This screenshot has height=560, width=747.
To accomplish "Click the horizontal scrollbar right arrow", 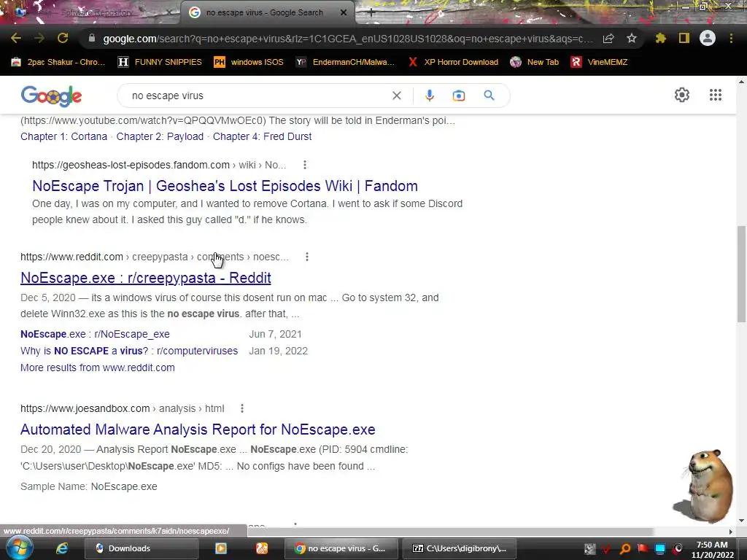I will click(x=730, y=532).
